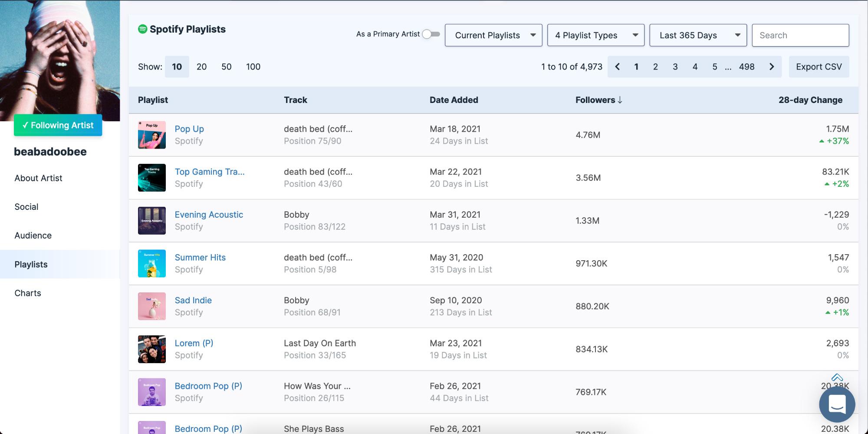This screenshot has width=868, height=434.
Task: Open 4 Playlist Types dropdown
Action: coord(596,35)
